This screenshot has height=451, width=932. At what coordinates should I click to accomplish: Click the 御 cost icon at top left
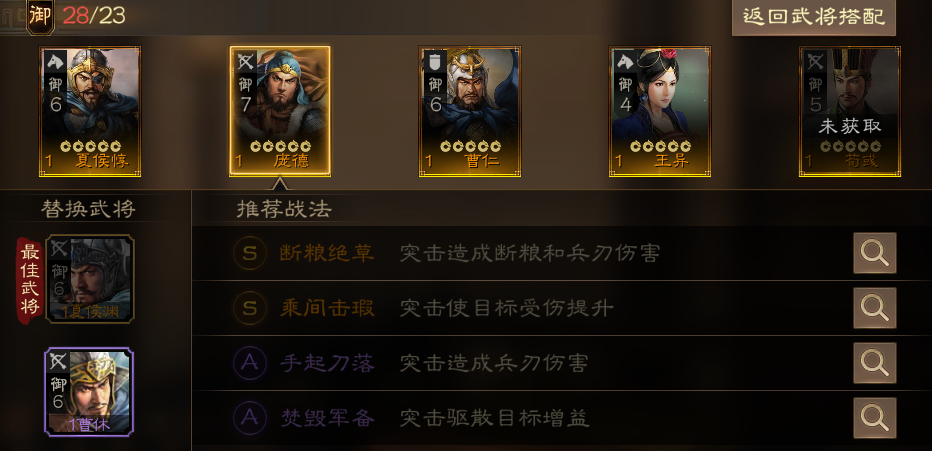40,16
